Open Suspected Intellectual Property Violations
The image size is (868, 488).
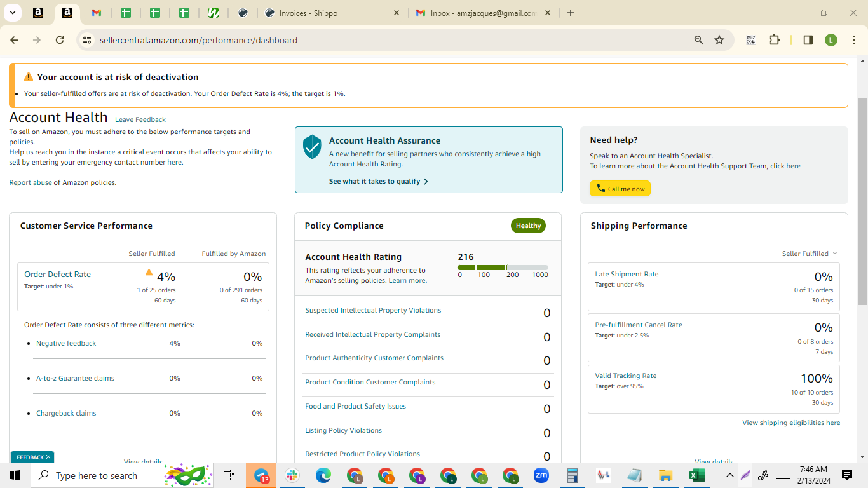tap(373, 310)
